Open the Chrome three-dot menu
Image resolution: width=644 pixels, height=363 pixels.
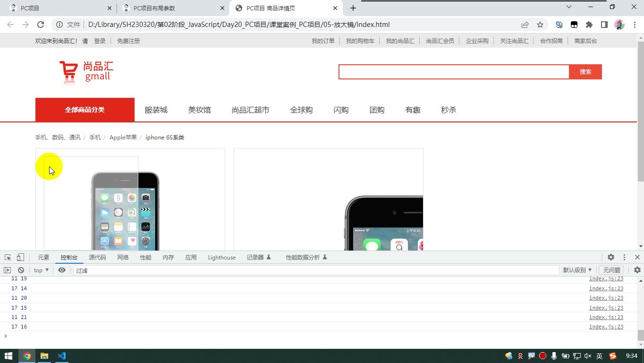[634, 25]
